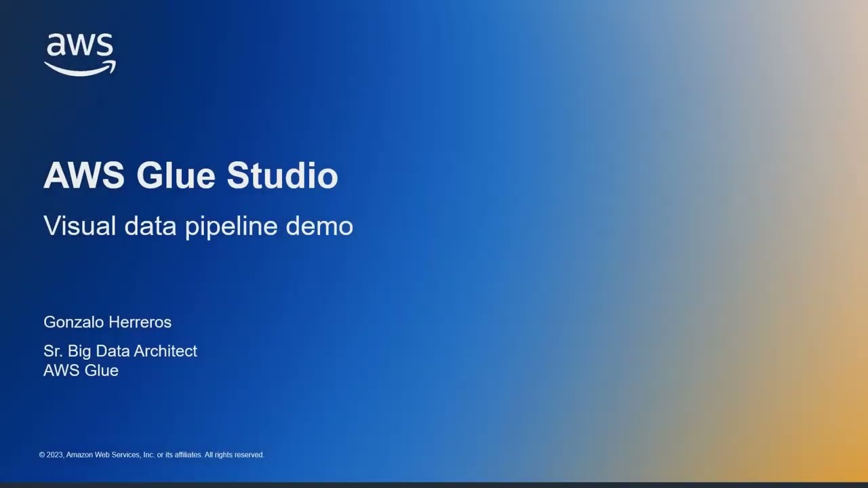Click 'Visual data pipeline demo' subtitle

pyautogui.click(x=198, y=226)
